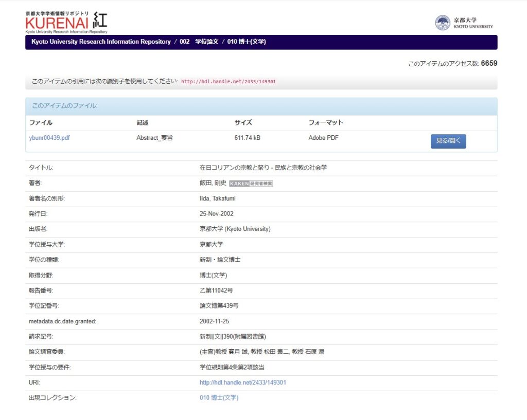Screen dimensions: 527x420
Task: Click the Kyoto University emblem
Action: (x=442, y=23)
